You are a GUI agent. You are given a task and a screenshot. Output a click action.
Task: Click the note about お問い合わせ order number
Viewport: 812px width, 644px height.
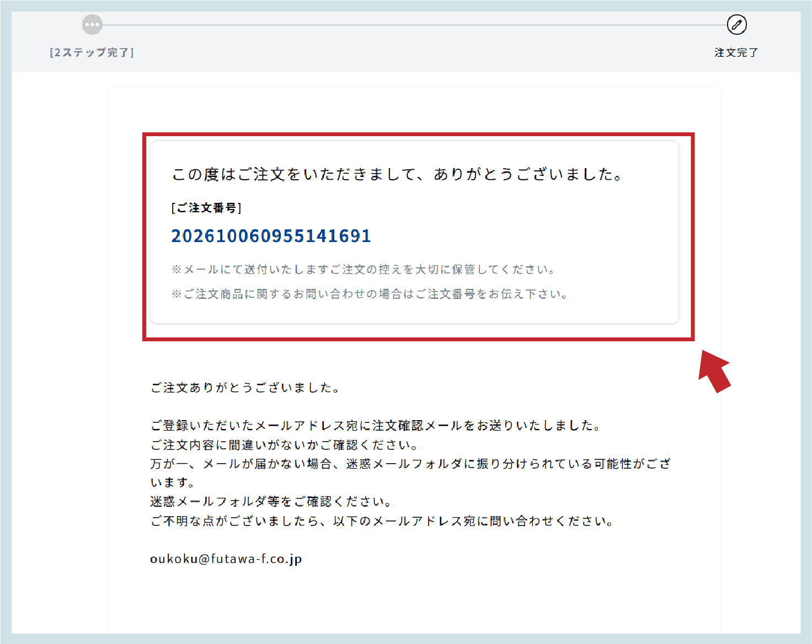(x=370, y=294)
